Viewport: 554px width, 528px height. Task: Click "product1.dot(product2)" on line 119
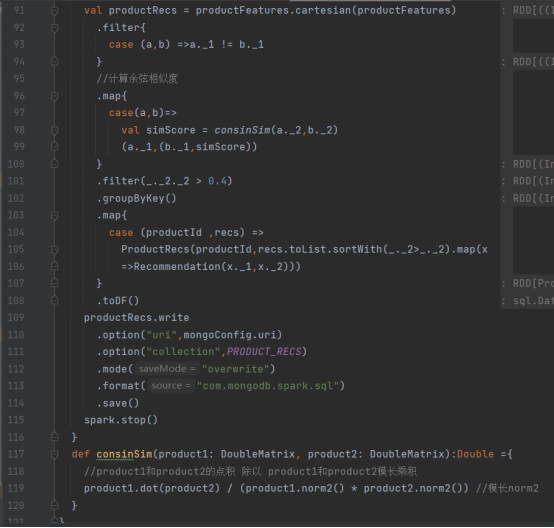[152, 488]
